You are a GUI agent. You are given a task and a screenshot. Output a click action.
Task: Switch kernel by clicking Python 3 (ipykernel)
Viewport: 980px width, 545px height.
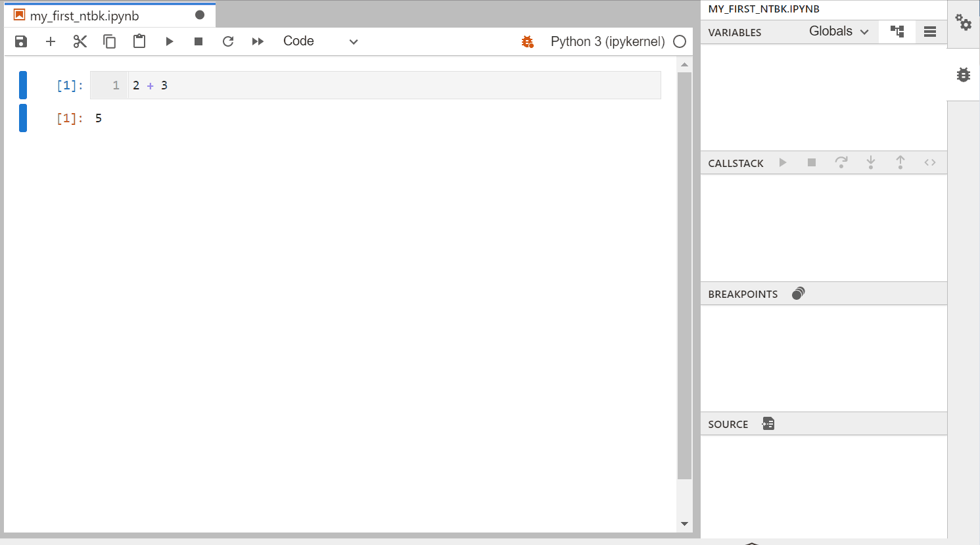coord(606,41)
